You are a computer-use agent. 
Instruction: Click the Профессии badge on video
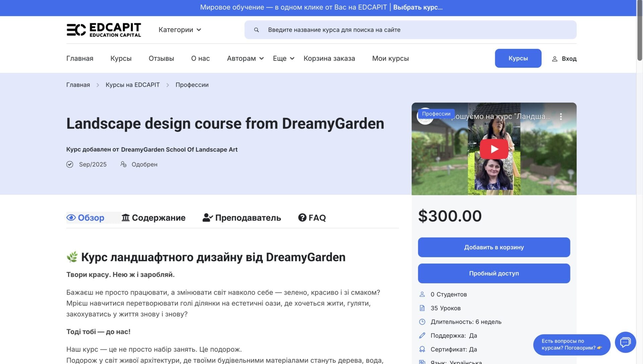436,114
